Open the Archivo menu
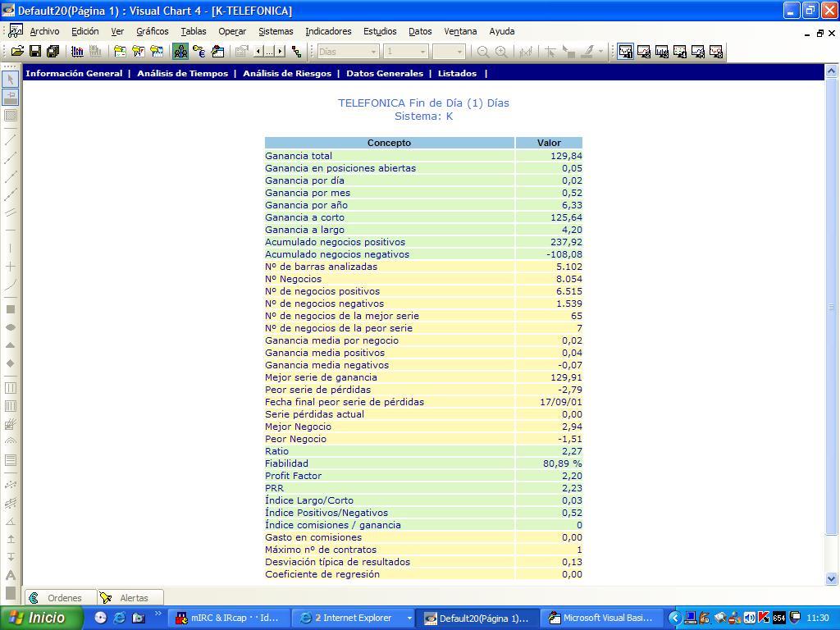Image resolution: width=840 pixels, height=630 pixels. pos(44,32)
